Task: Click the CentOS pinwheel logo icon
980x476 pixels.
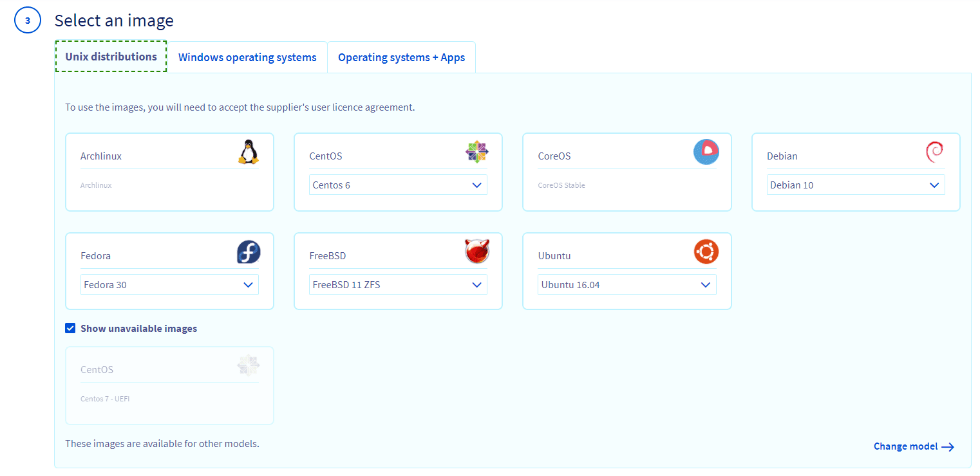Action: (x=476, y=152)
